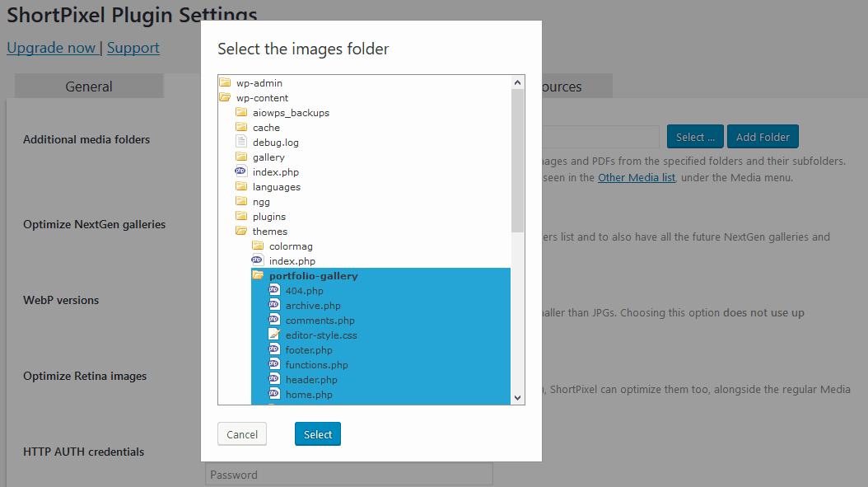This screenshot has height=487, width=868.
Task: Click the Password input field
Action: pos(348,475)
